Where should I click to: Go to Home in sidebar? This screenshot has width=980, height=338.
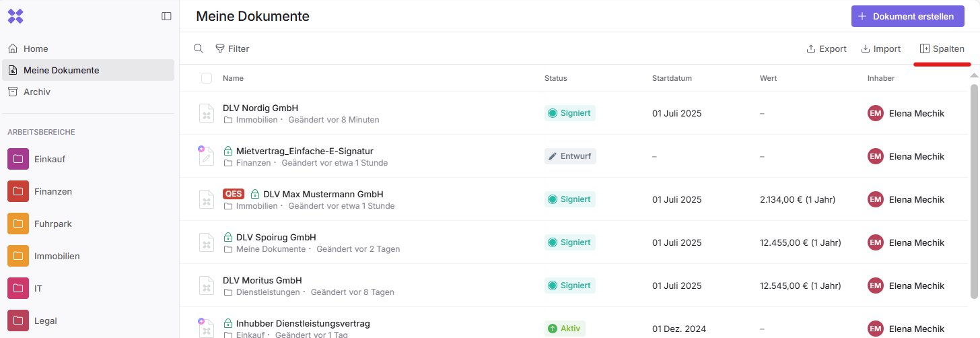pyautogui.click(x=36, y=48)
